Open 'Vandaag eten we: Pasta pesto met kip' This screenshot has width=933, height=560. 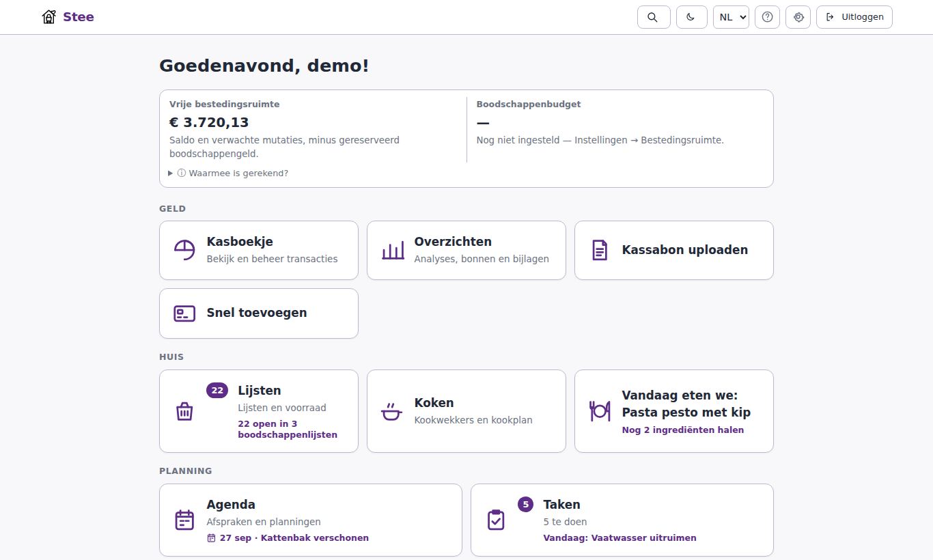(686, 404)
